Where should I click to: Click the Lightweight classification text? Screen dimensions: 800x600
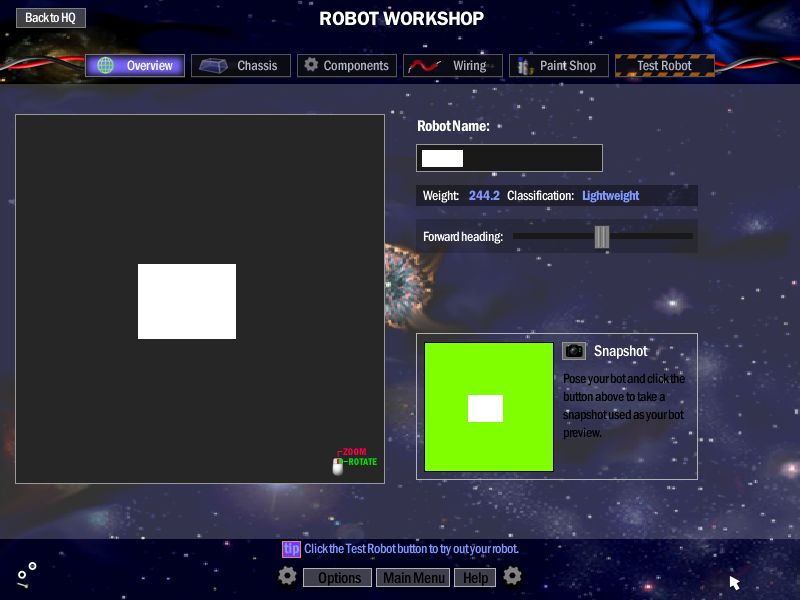(x=610, y=195)
